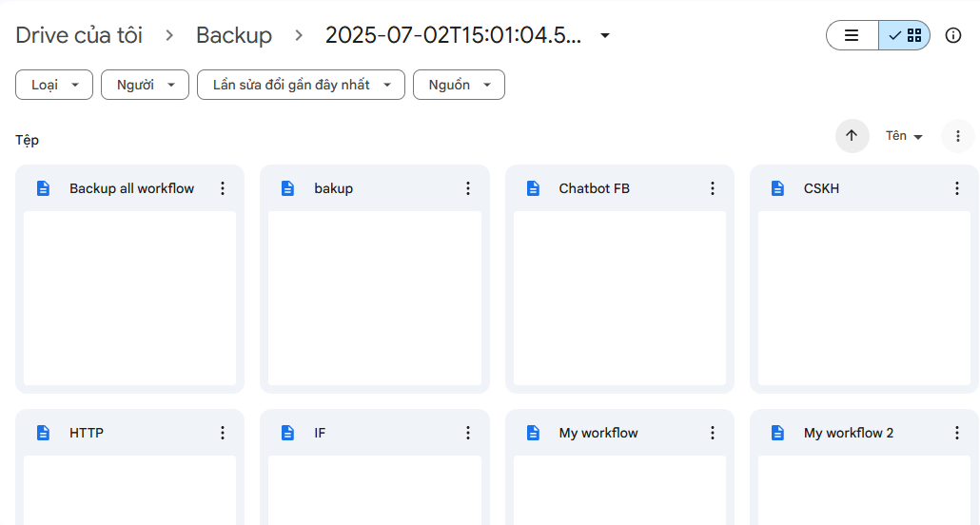Click the document icon of IF
Viewport: 980px width, 525px height.
pyautogui.click(x=287, y=433)
